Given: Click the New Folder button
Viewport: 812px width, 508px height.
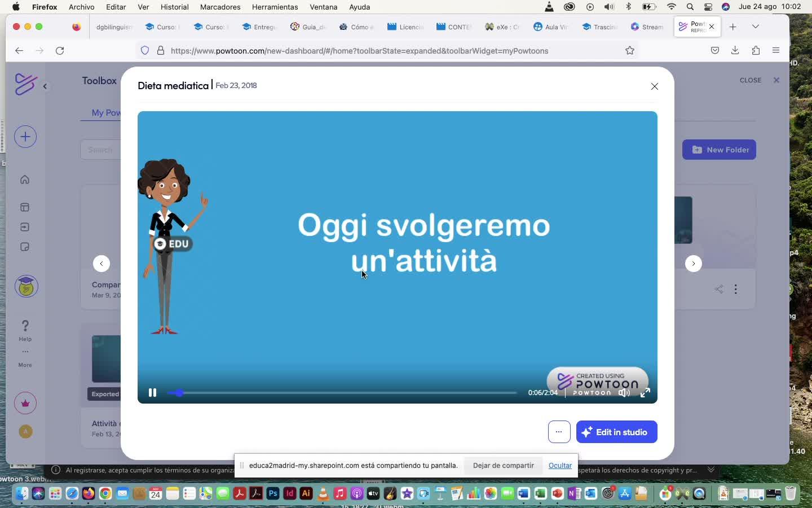Looking at the screenshot, I should coord(719,150).
